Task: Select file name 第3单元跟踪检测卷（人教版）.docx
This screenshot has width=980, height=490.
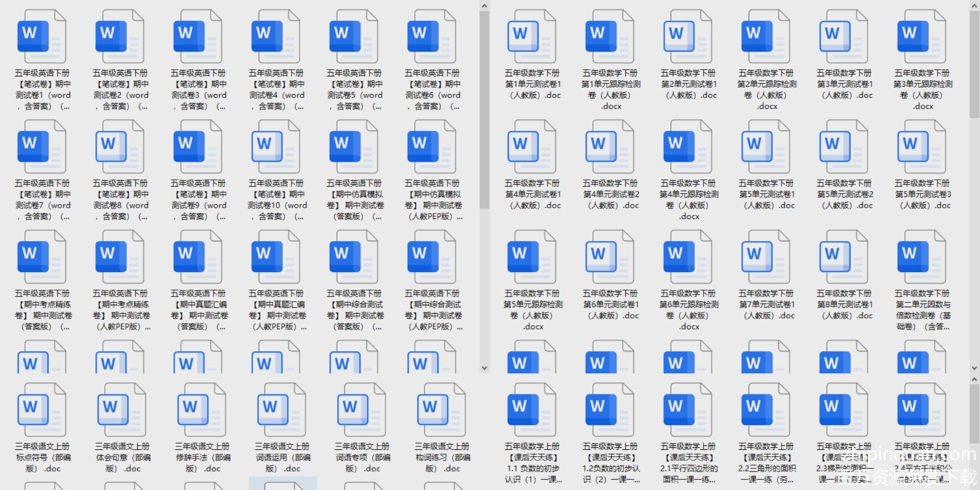Action: pos(923,90)
